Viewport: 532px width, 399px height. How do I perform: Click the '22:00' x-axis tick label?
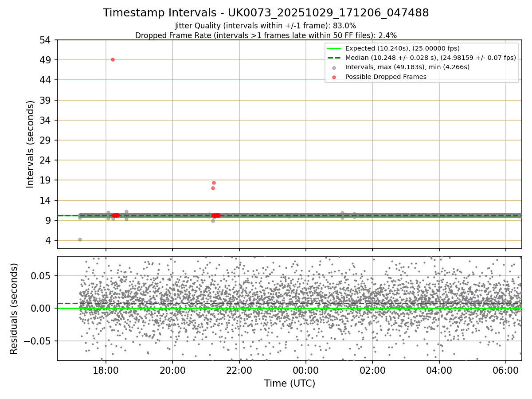(239, 370)
